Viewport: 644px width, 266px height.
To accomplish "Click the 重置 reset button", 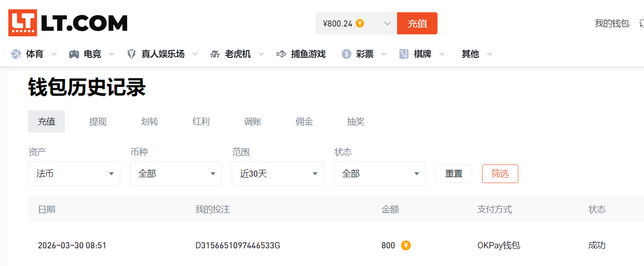I will 454,174.
